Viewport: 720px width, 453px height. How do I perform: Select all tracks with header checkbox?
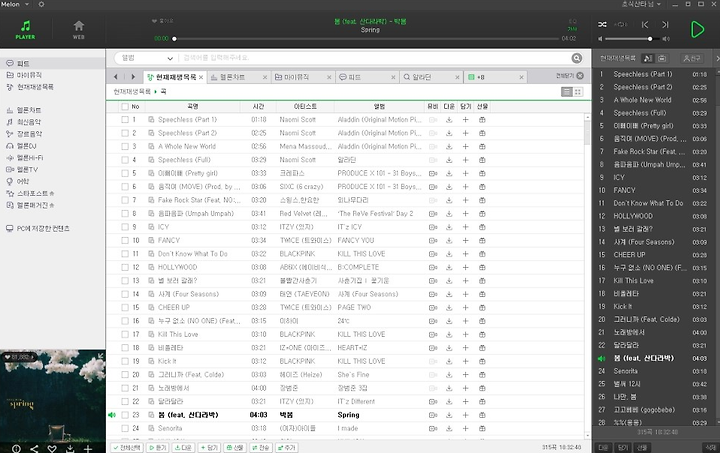(125, 106)
